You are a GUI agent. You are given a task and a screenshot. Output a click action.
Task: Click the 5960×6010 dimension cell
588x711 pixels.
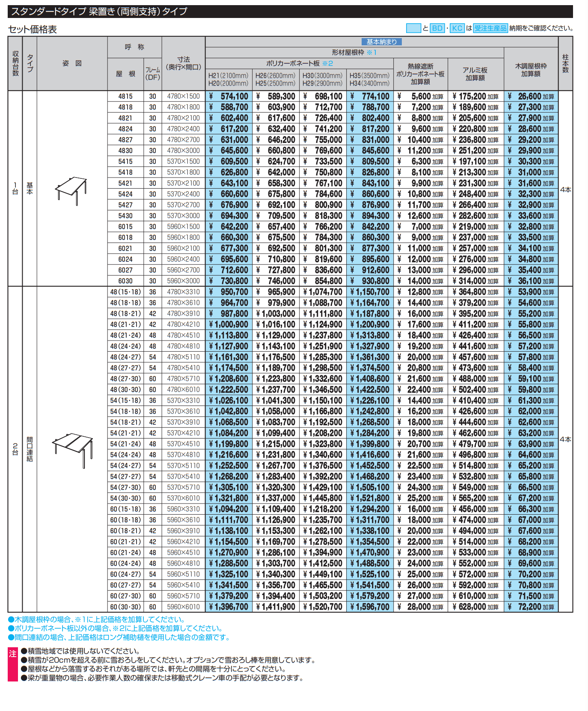coord(183,607)
